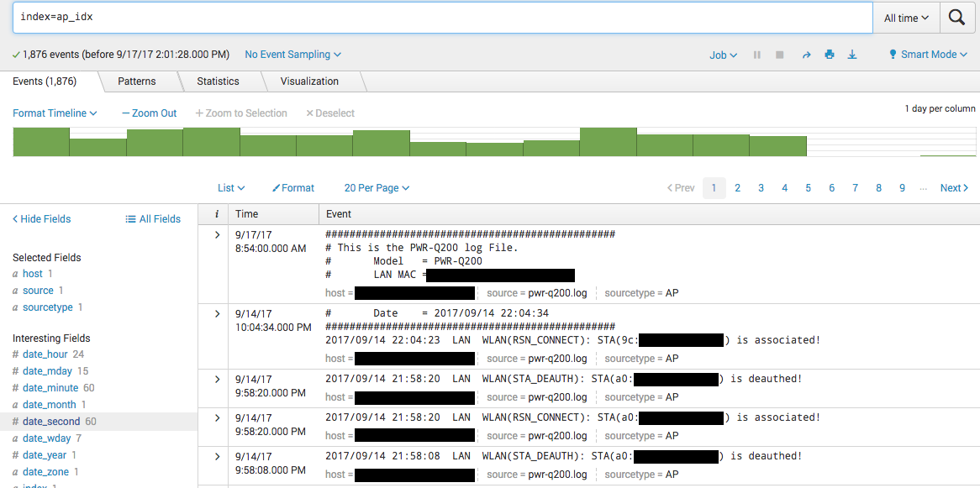Open the All time range picker
The width and height of the screenshot is (980, 488).
point(906,17)
